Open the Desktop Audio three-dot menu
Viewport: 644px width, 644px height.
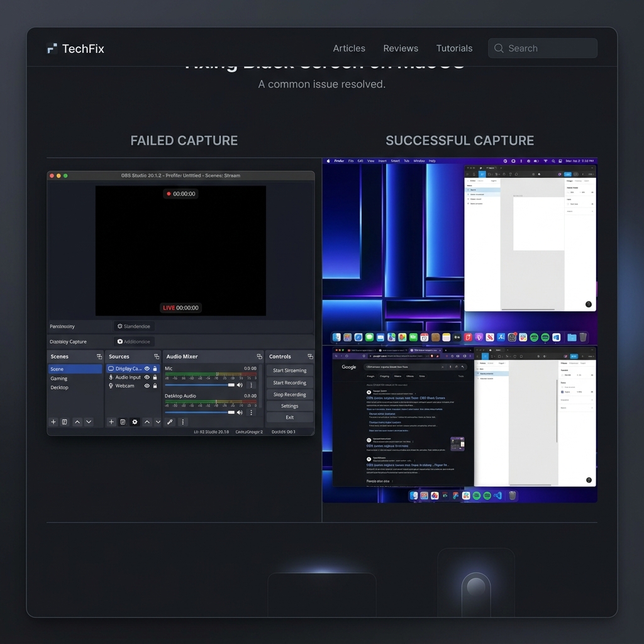click(252, 412)
